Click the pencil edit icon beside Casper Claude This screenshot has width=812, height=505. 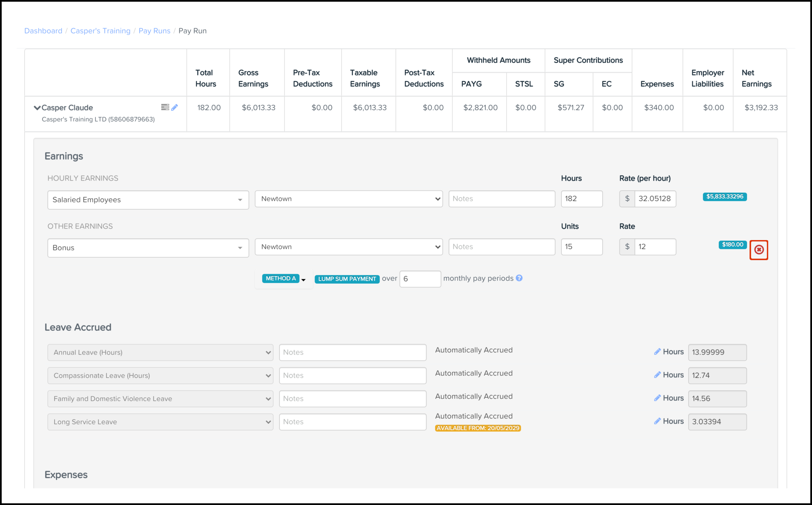click(x=174, y=107)
